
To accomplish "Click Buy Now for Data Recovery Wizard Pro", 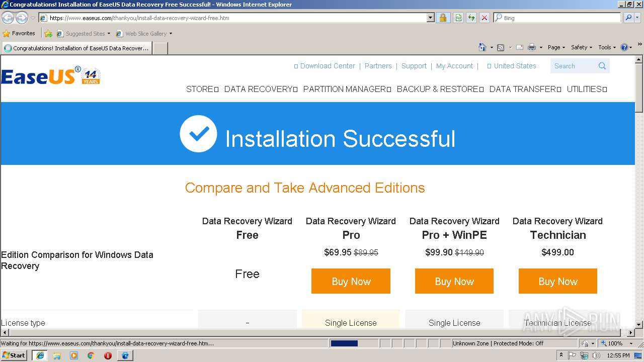I will 351,281.
